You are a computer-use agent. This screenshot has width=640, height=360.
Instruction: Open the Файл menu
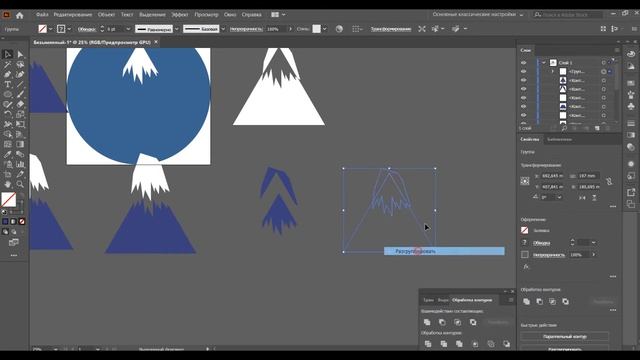coord(42,14)
